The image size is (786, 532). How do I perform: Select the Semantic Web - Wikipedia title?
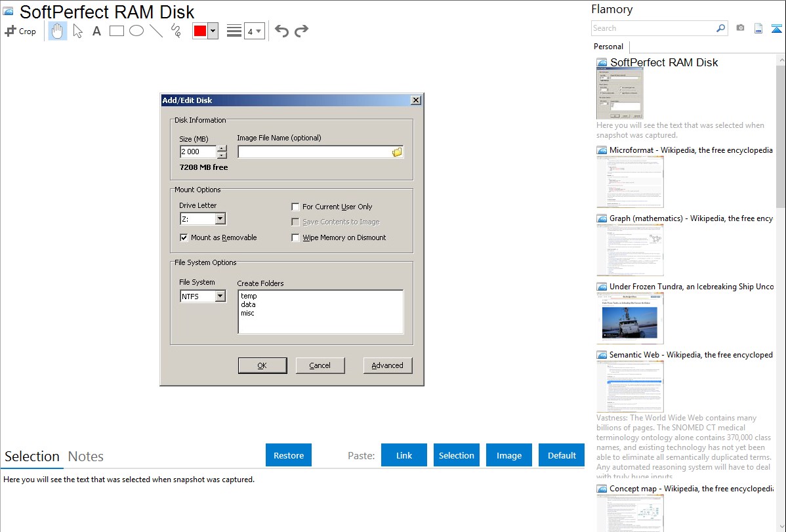[691, 355]
